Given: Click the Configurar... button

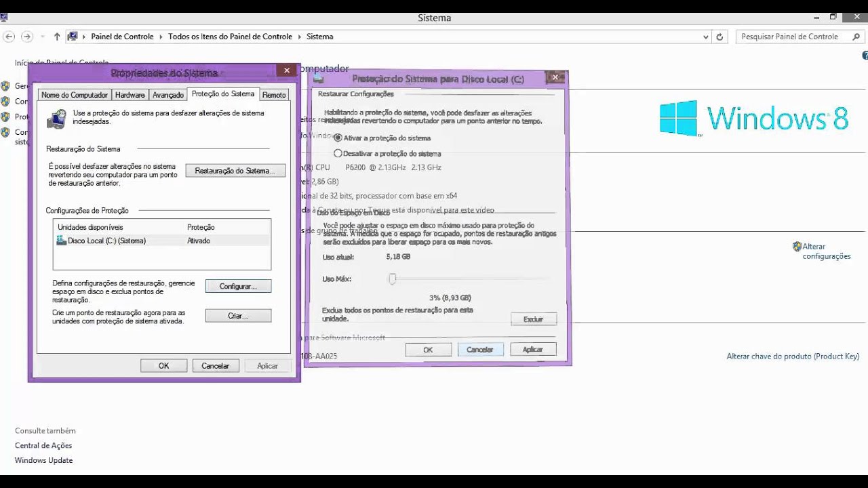Looking at the screenshot, I should point(238,287).
